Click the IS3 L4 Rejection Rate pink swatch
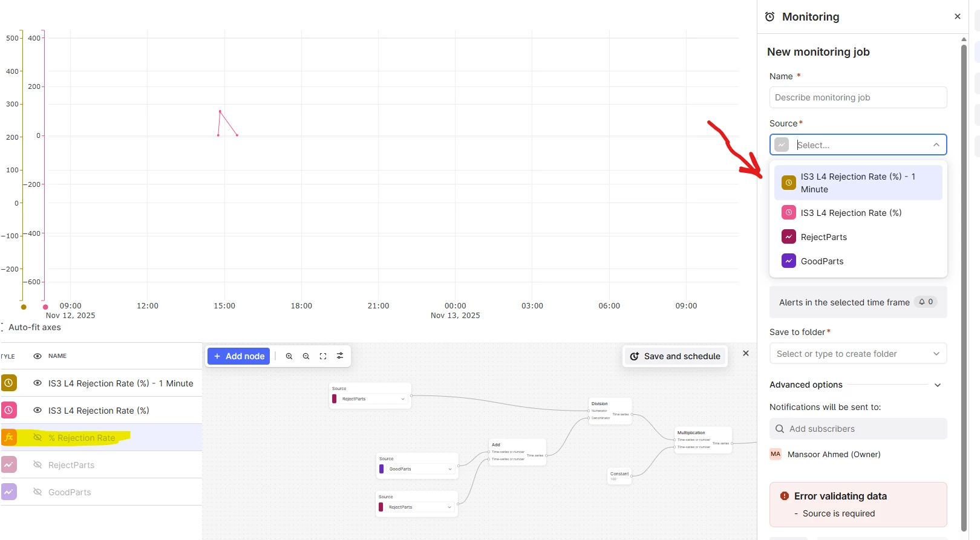Screen dimensions: 980x540 9,410
